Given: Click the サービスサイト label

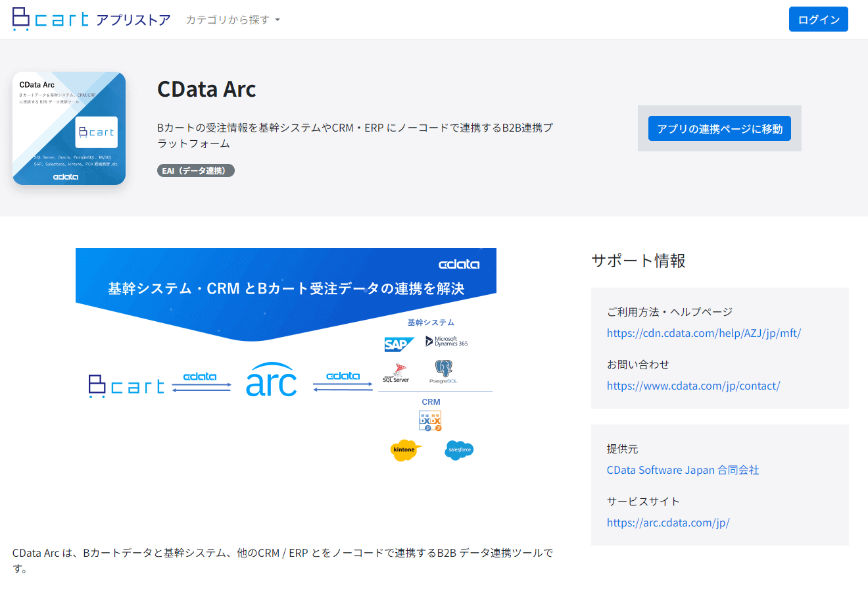Looking at the screenshot, I should tap(643, 501).
